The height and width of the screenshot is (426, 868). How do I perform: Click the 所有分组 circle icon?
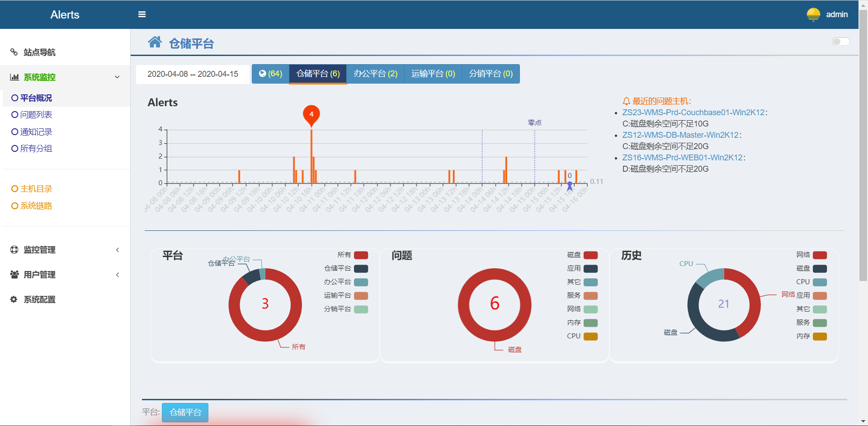pos(15,149)
